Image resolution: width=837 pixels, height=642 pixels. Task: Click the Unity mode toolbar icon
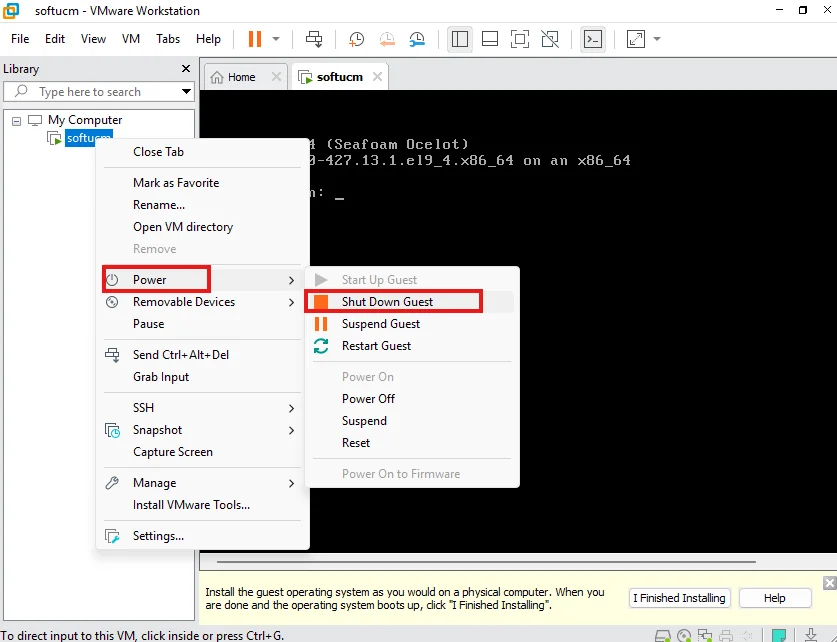(x=550, y=39)
